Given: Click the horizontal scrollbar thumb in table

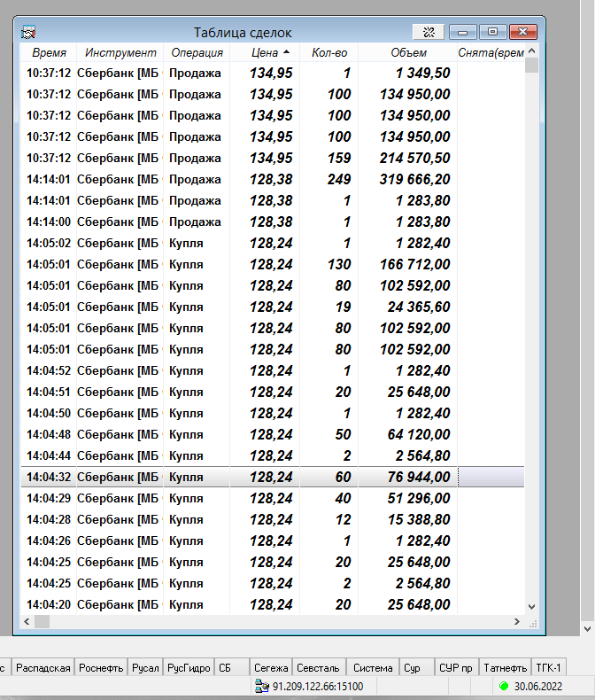Looking at the screenshot, I should coord(42,621).
